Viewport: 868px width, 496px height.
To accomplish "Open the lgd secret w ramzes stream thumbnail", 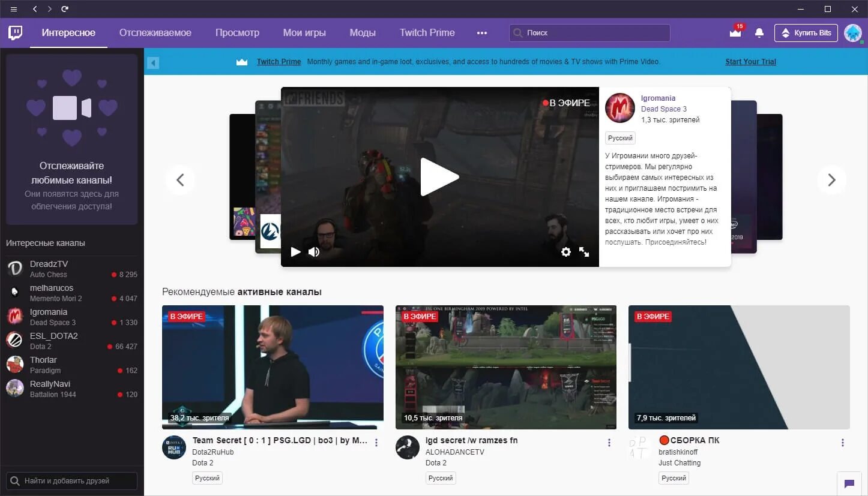I will [x=506, y=367].
